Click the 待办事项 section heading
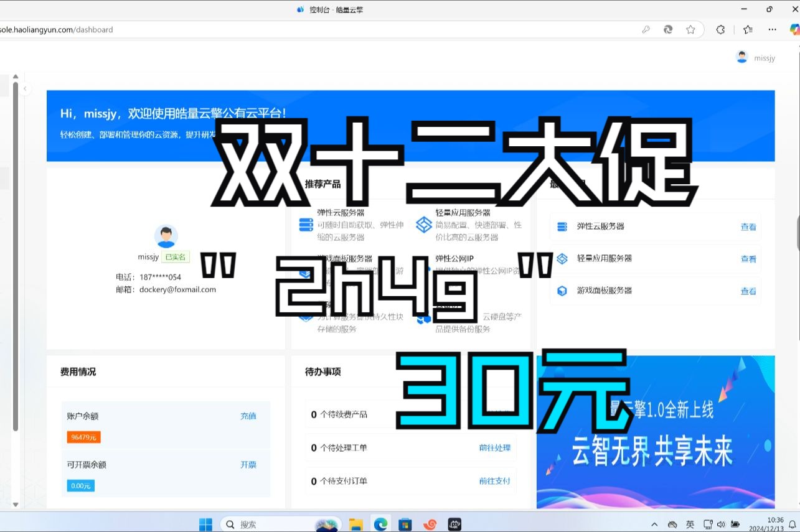 (323, 371)
